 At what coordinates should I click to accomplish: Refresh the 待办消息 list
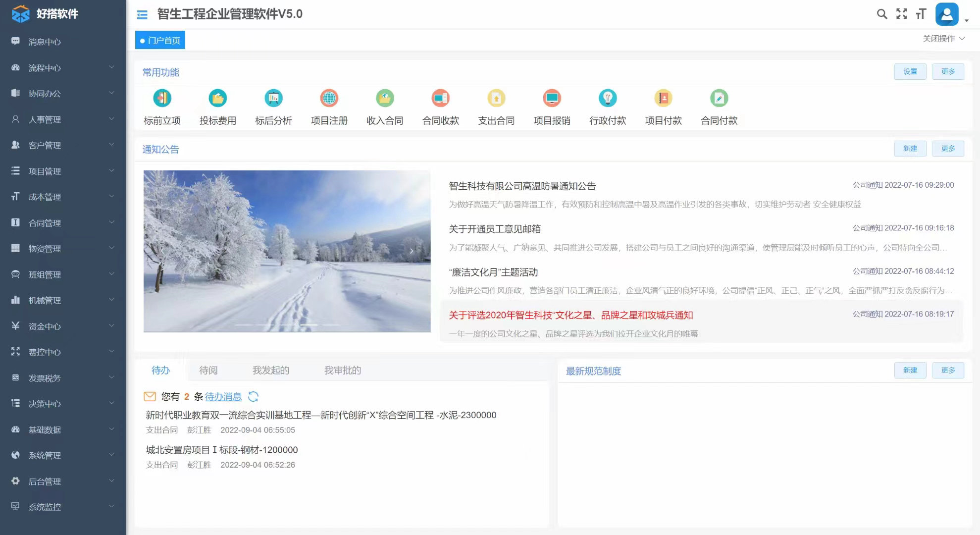[x=253, y=396]
